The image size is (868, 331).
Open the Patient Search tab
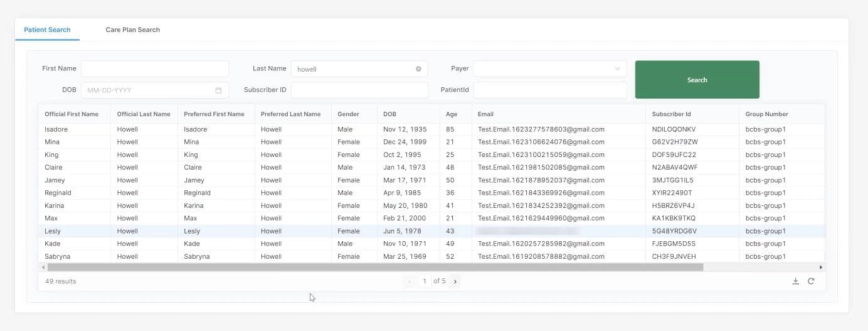click(x=47, y=30)
